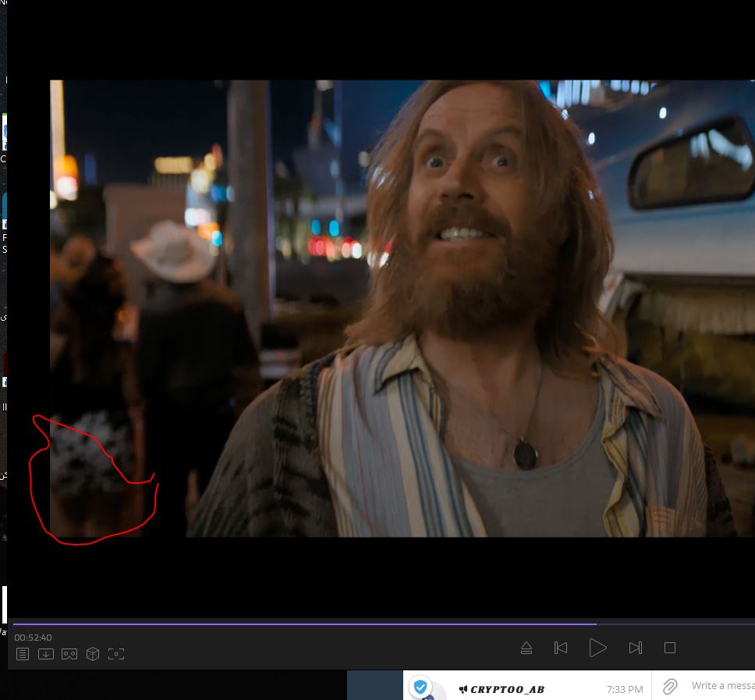
Task: Click the attach paperclip icon in Telegram
Action: pyautogui.click(x=669, y=686)
